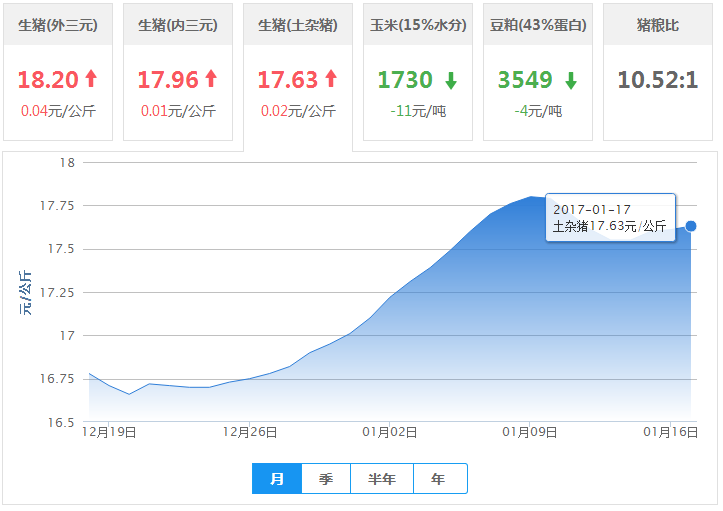
Task: Select the 月 time range button
Action: (x=277, y=479)
